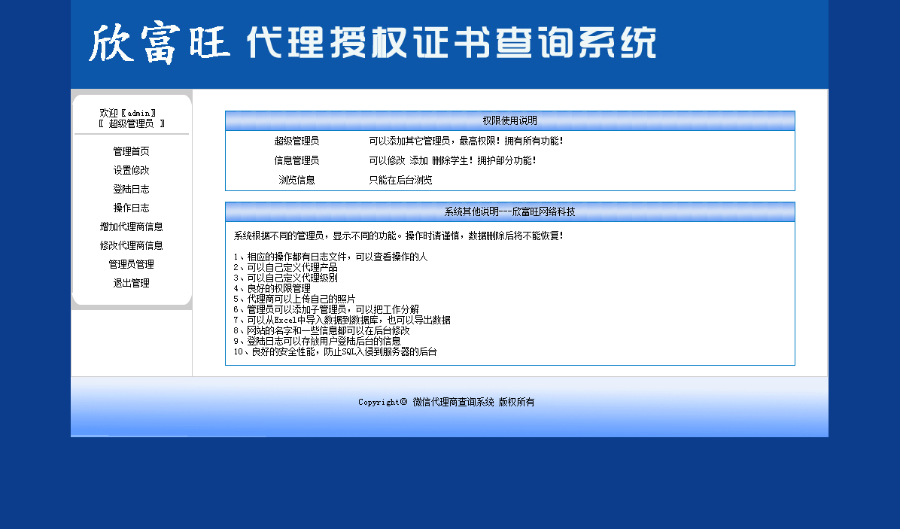Click 浏览信息 row label in permissions table
900x529 pixels.
(296, 180)
